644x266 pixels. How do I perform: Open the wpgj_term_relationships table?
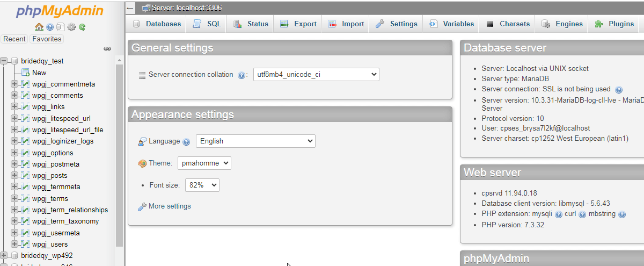pos(70,210)
